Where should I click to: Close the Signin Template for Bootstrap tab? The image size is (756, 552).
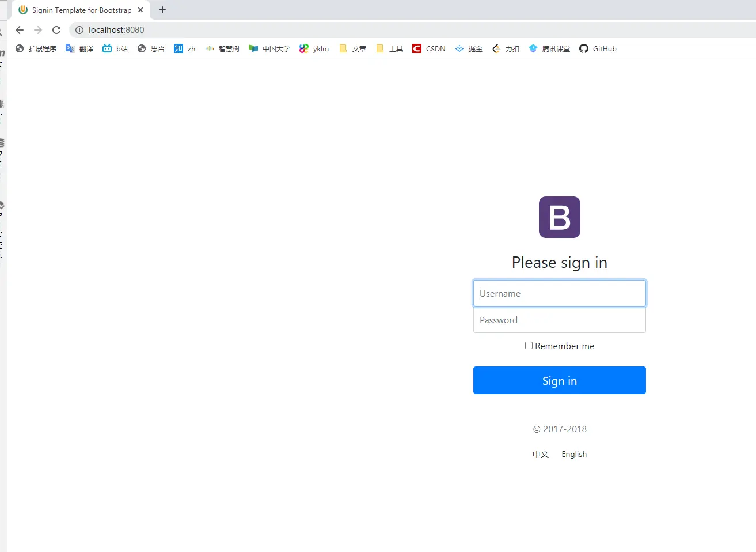click(140, 10)
